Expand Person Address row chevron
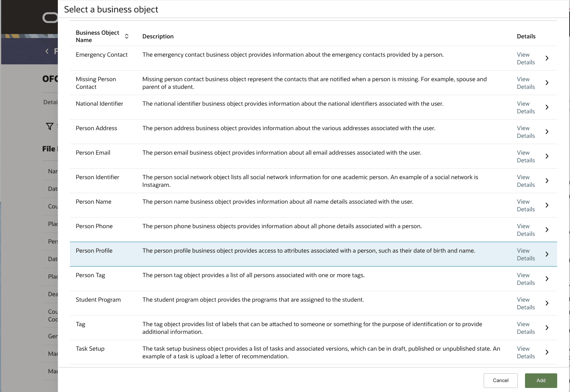This screenshot has width=570, height=392. 547,132
